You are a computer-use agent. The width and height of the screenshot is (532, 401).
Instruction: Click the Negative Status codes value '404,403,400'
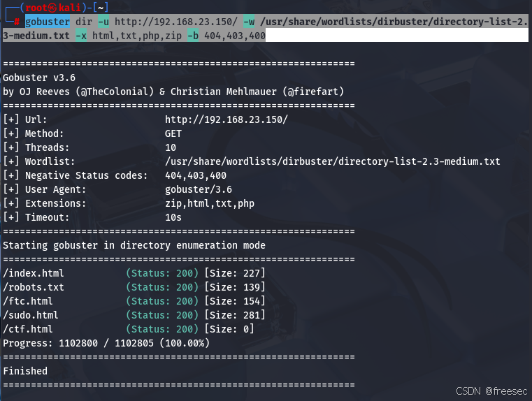(196, 175)
